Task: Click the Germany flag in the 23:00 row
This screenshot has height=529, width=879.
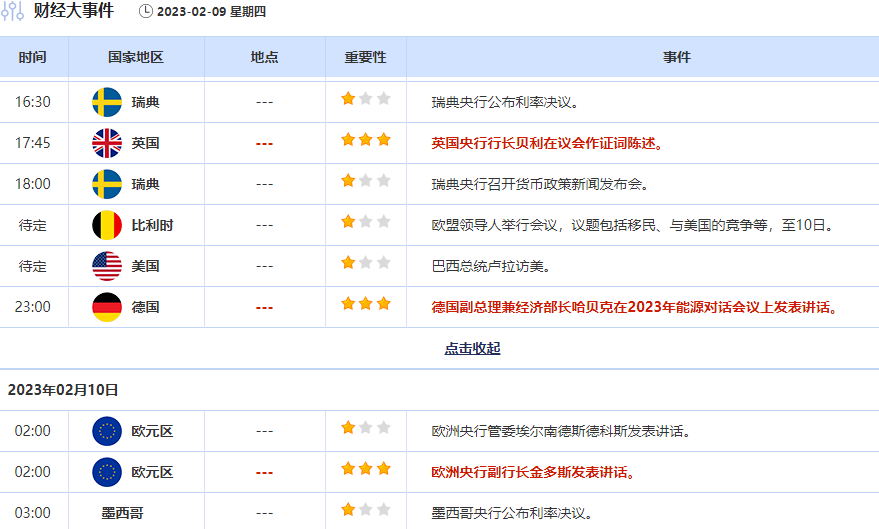Action: pos(107,307)
